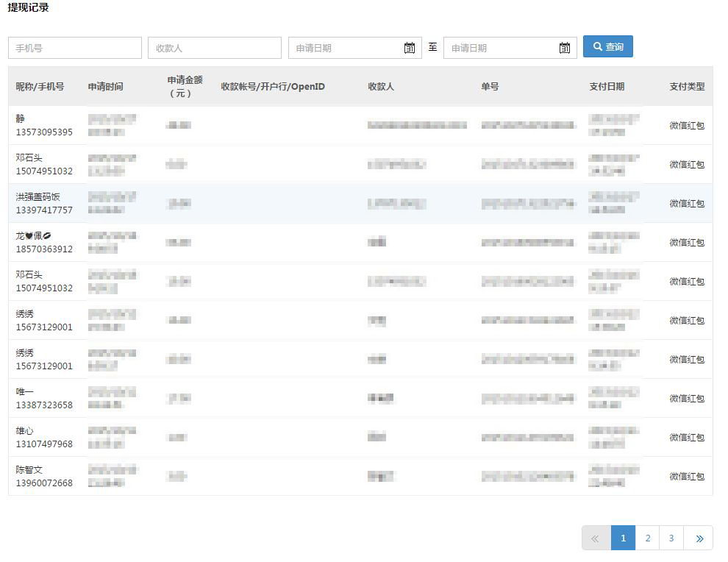The image size is (728, 562).
Task: Go to page 3 of records
Action: pyautogui.click(x=671, y=538)
